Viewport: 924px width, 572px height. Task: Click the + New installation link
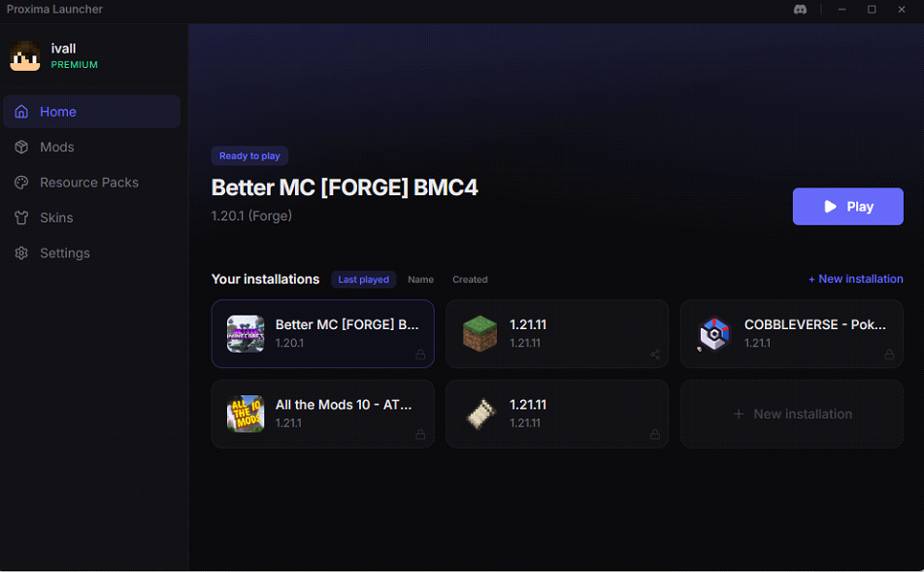click(x=855, y=279)
